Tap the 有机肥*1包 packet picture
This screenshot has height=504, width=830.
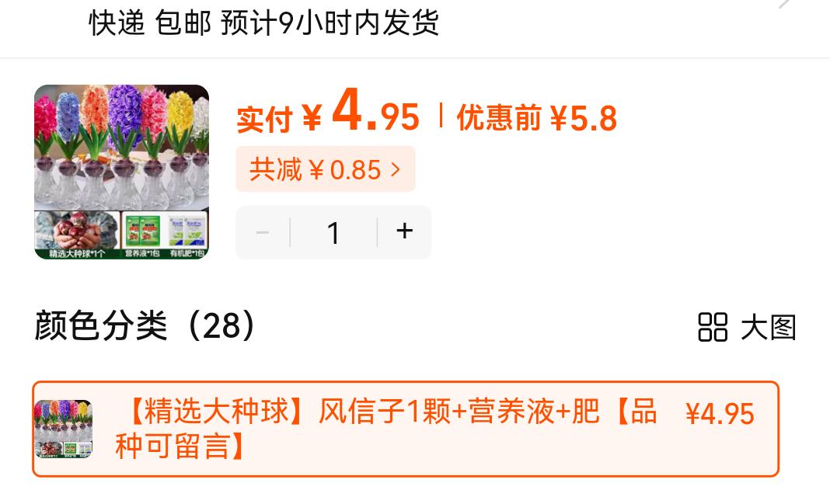coord(187,235)
